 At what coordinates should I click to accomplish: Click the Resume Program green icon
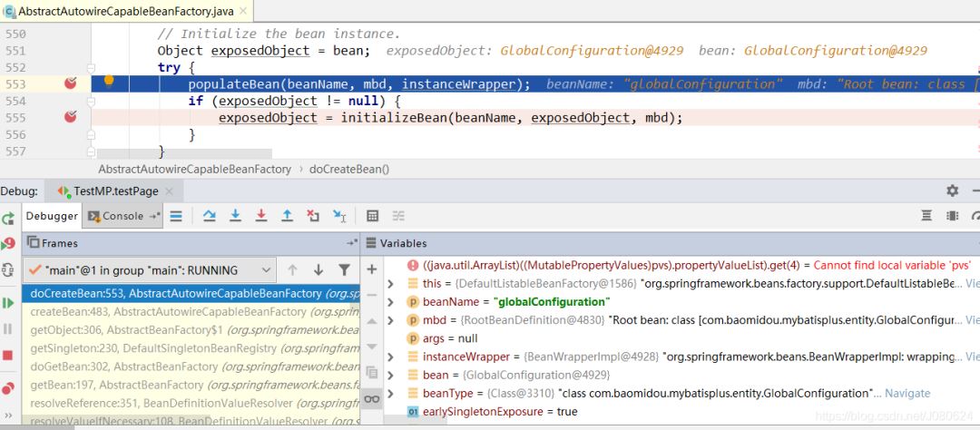pos(8,302)
